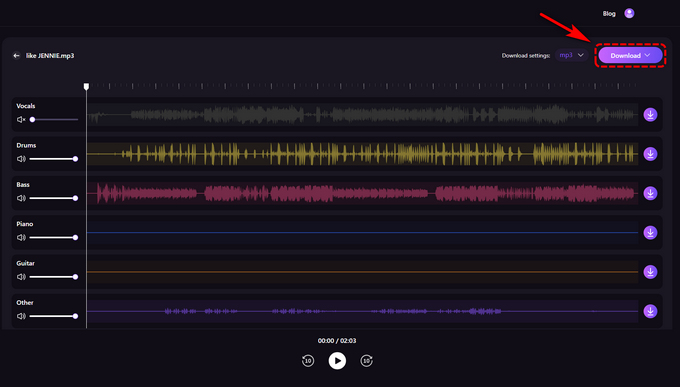The width and height of the screenshot is (680, 387).
Task: Click the Drums track label
Action: (x=26, y=145)
